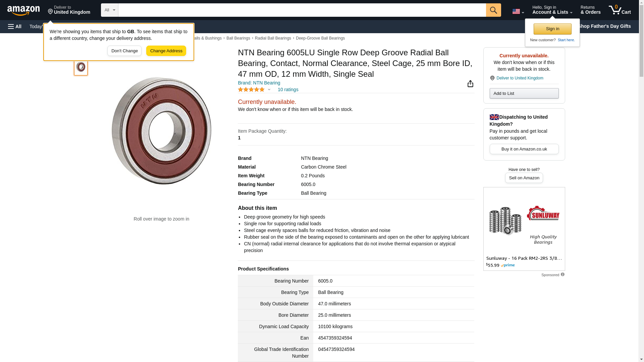Click the five-star rating icon
The image size is (644, 362).
pyautogui.click(x=251, y=90)
